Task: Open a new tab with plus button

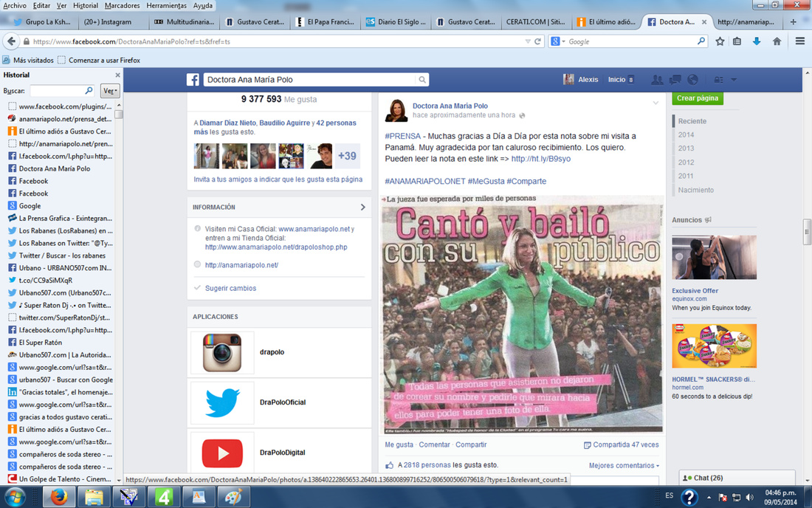Action: click(793, 21)
